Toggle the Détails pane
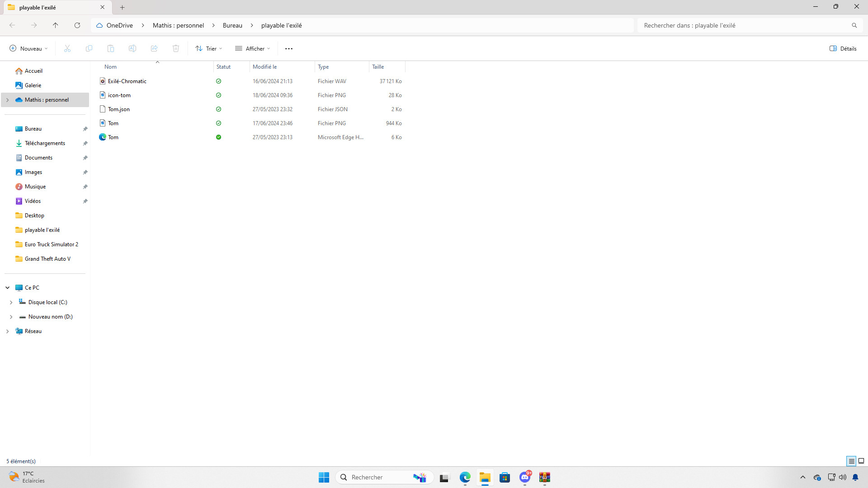The height and width of the screenshot is (488, 868). (x=843, y=48)
